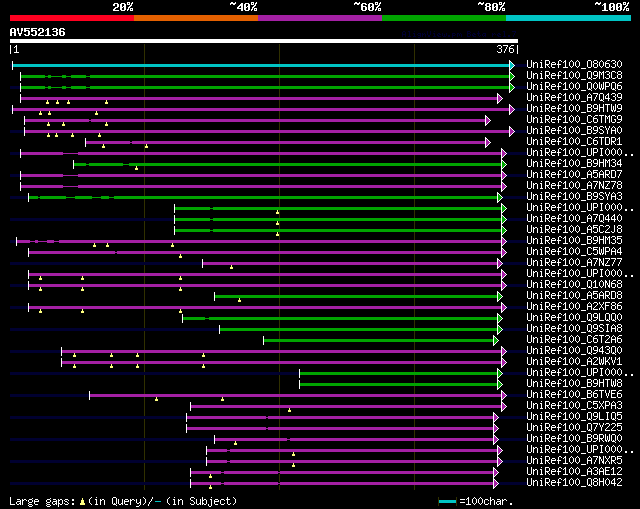This screenshot has width=640, height=509.
Task: Click the purple ~60% segment of the identity scale
Action: [x=320, y=18]
